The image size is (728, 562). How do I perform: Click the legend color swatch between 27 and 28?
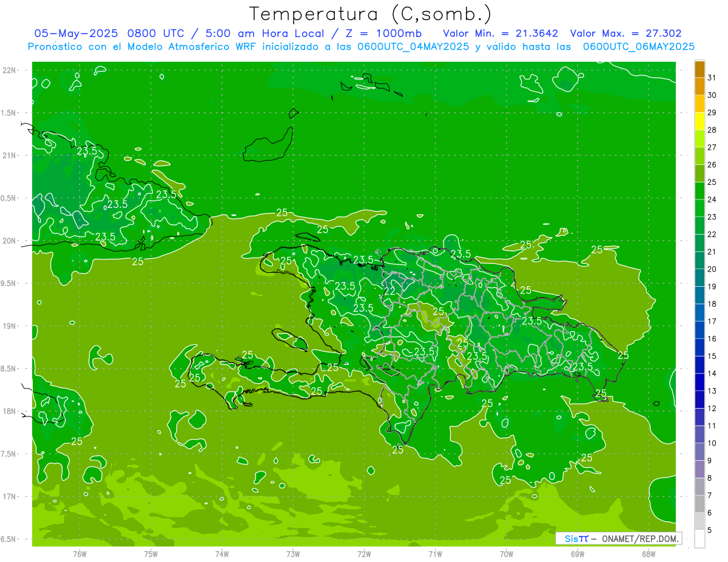pyautogui.click(x=699, y=139)
